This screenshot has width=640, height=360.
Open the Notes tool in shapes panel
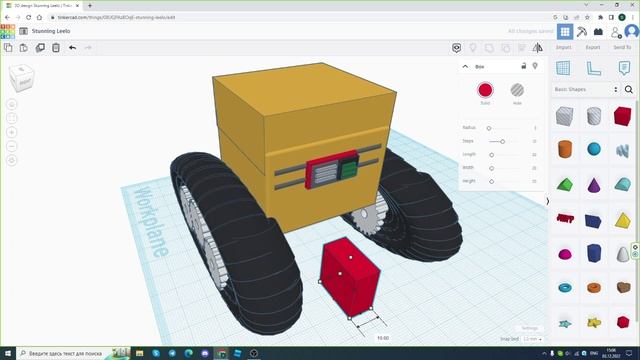pos(624,68)
